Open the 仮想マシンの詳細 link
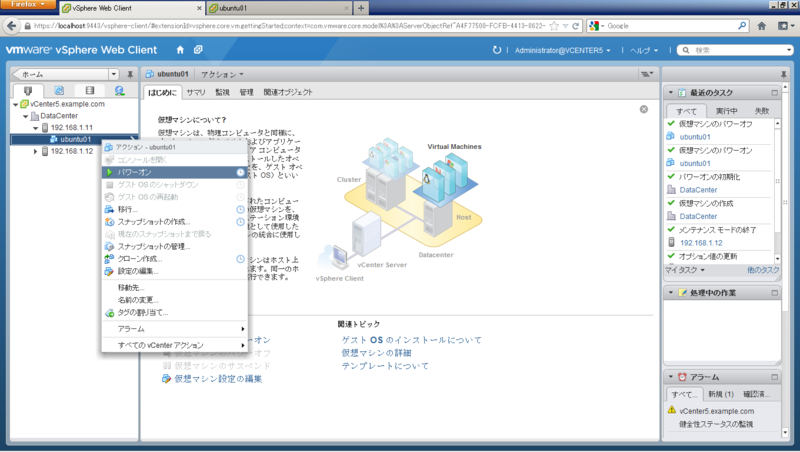The height and width of the screenshot is (452, 800). (x=377, y=353)
